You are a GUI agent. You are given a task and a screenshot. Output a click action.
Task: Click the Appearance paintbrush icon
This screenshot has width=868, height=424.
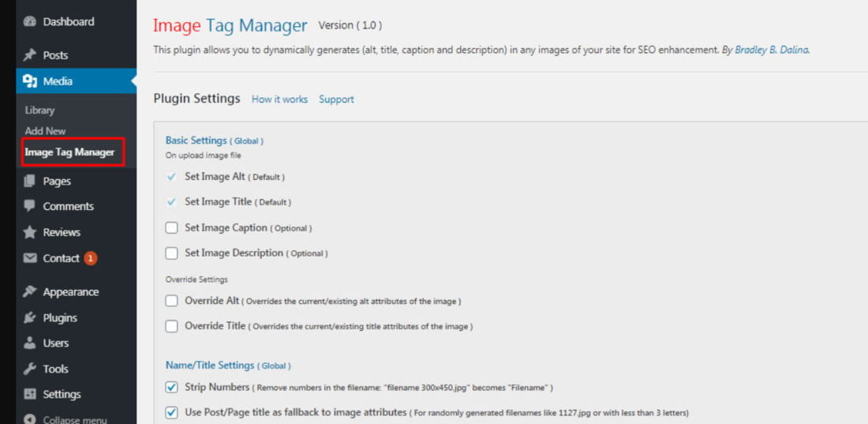point(30,291)
